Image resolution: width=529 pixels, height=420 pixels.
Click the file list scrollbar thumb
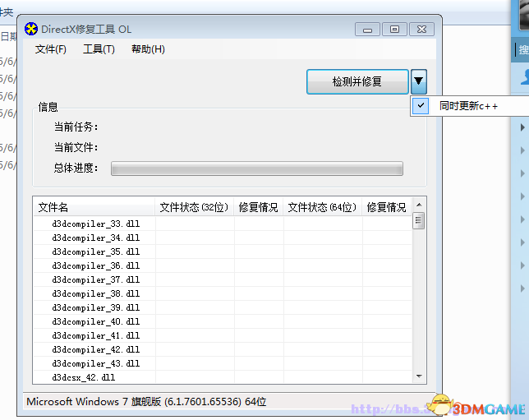[x=419, y=220]
